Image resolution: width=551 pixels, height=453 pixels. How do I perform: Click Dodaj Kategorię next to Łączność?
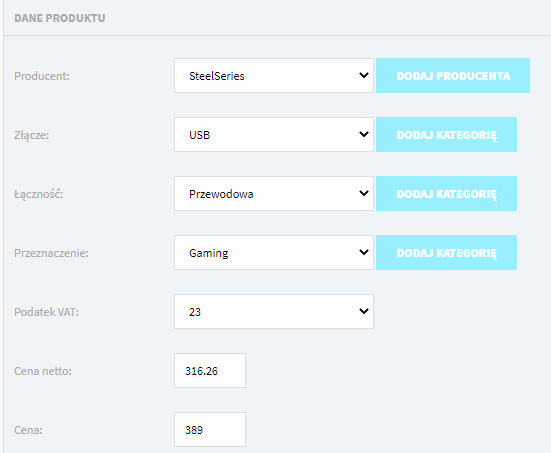[x=446, y=194]
